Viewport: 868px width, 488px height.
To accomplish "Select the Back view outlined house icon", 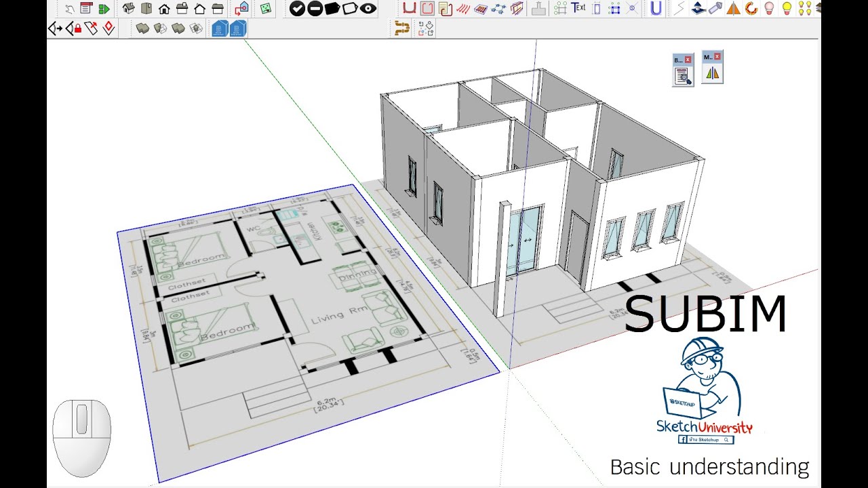I will pos(199,9).
